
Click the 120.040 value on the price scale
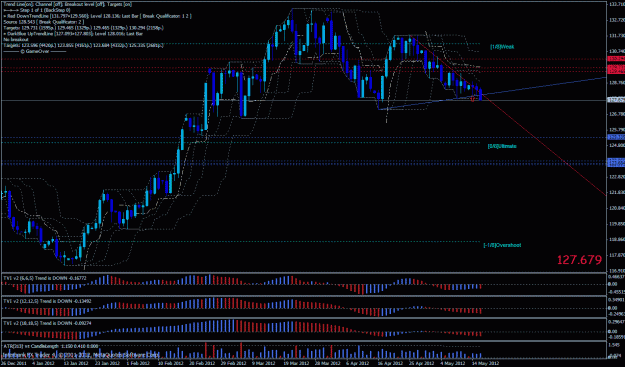pos(616,208)
